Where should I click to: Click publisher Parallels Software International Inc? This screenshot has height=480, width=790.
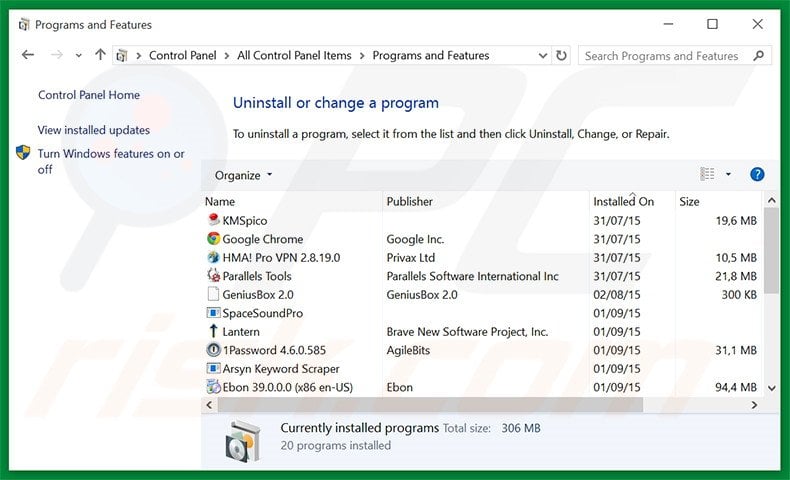[x=473, y=276]
